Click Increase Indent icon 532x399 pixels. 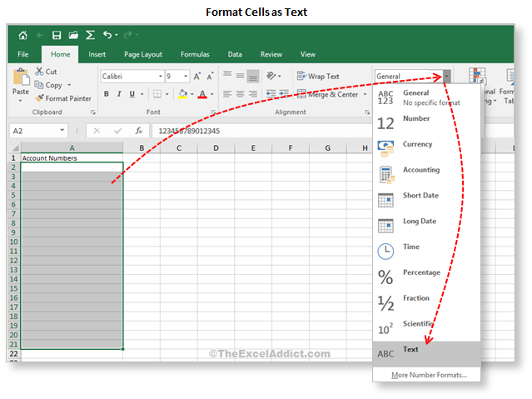tap(284, 94)
